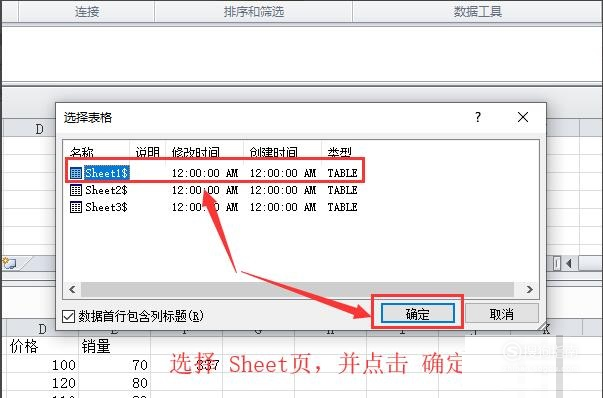Click the 取消 button
Screen dimensions: 603x398
coord(501,314)
